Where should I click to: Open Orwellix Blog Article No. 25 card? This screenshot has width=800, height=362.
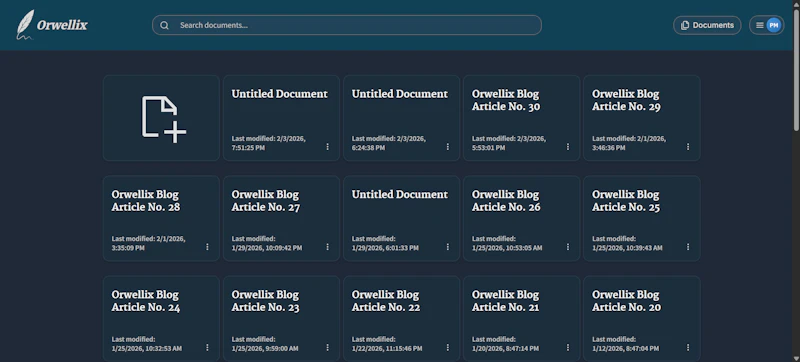click(641, 218)
